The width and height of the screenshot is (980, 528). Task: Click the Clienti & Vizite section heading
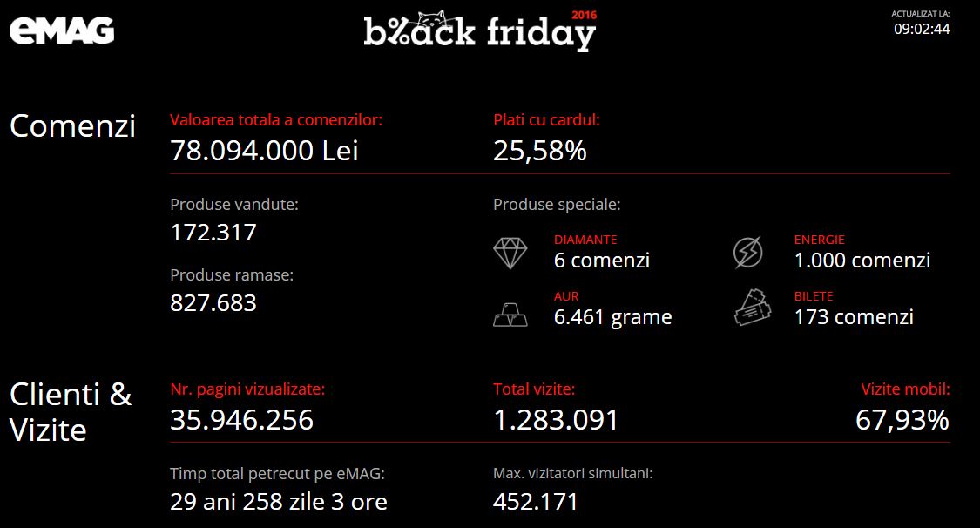[71, 412]
